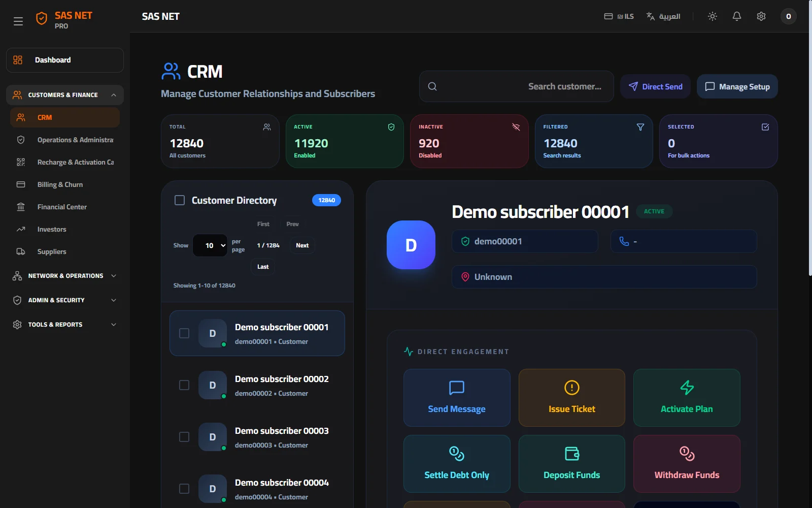
Task: Click the Inactive wifi-off icon
Action: point(516,127)
